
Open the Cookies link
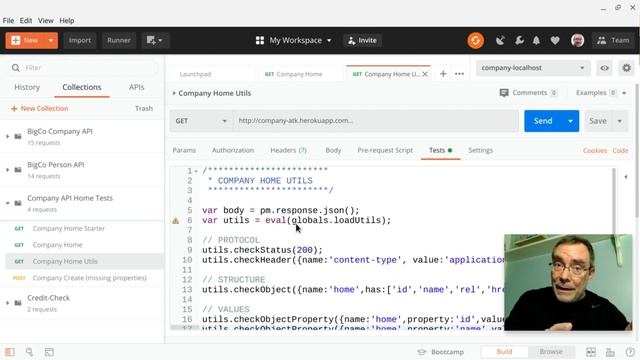(595, 151)
